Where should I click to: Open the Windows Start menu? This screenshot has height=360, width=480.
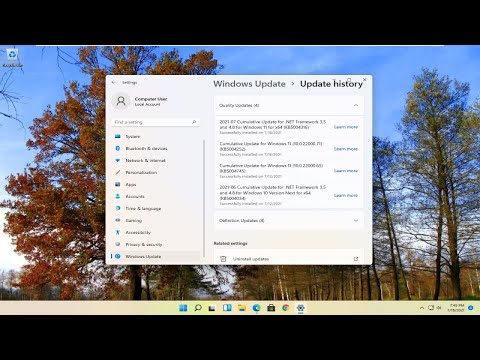[x=183, y=308]
